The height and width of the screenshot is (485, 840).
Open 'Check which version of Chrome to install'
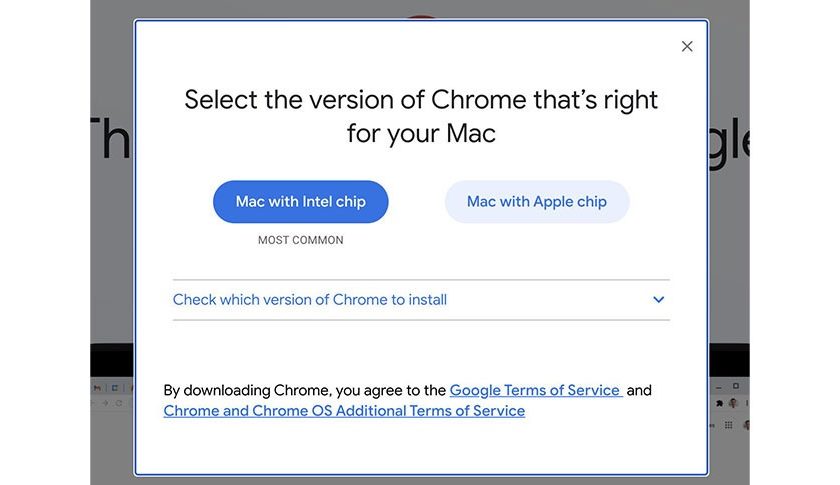(x=310, y=300)
